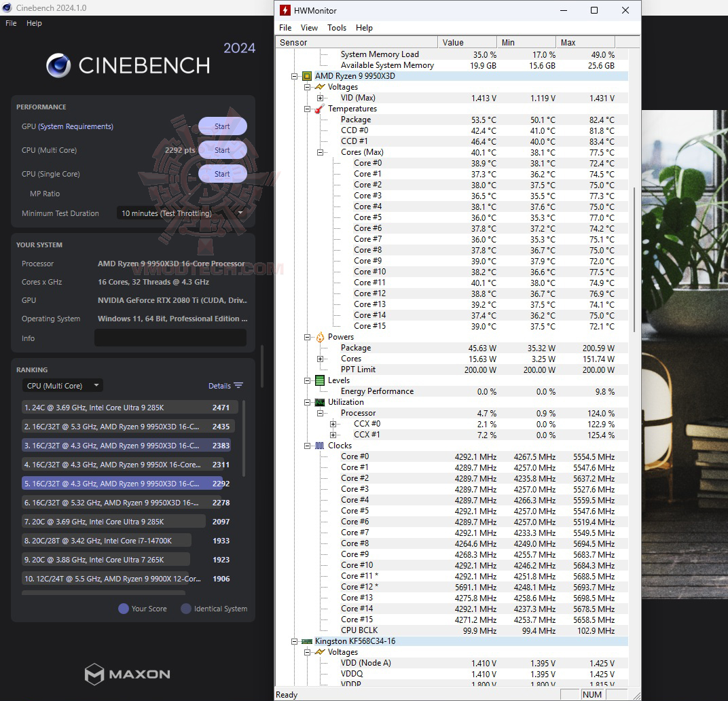
Task: Collapse the Levels tree node
Action: (308, 380)
